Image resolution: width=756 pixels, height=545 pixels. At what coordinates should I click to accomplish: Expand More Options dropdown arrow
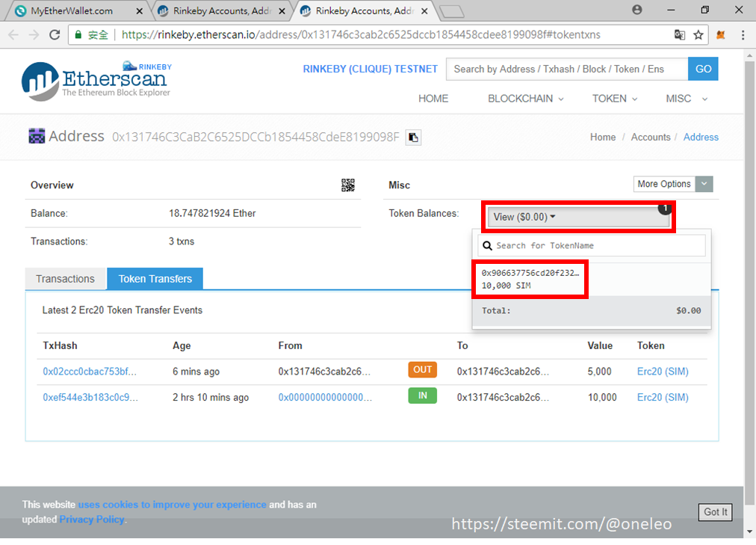coord(704,184)
